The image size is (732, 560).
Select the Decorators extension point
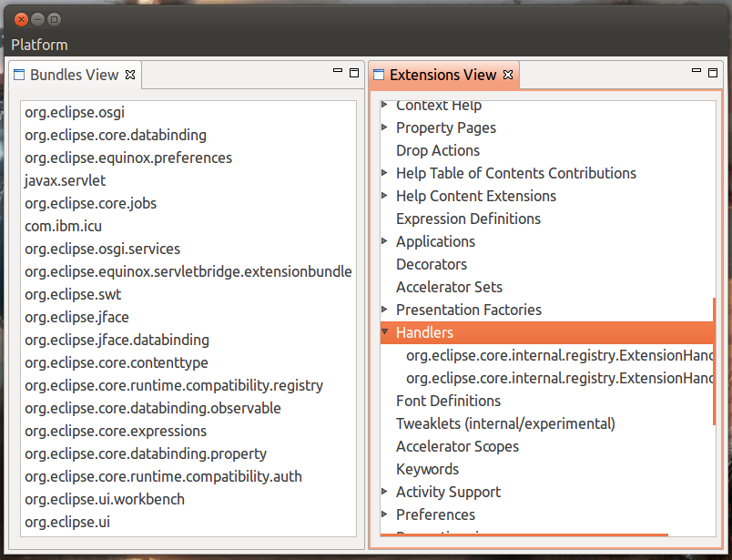432,264
